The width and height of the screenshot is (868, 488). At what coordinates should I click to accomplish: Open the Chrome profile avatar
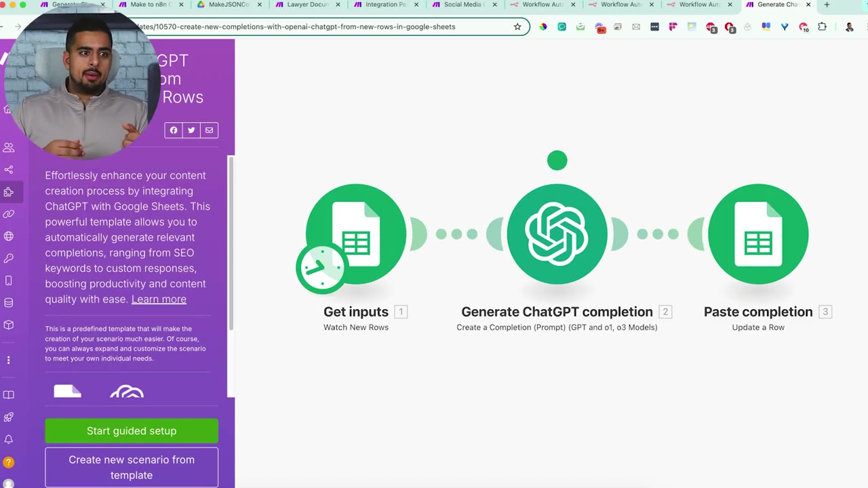click(850, 27)
